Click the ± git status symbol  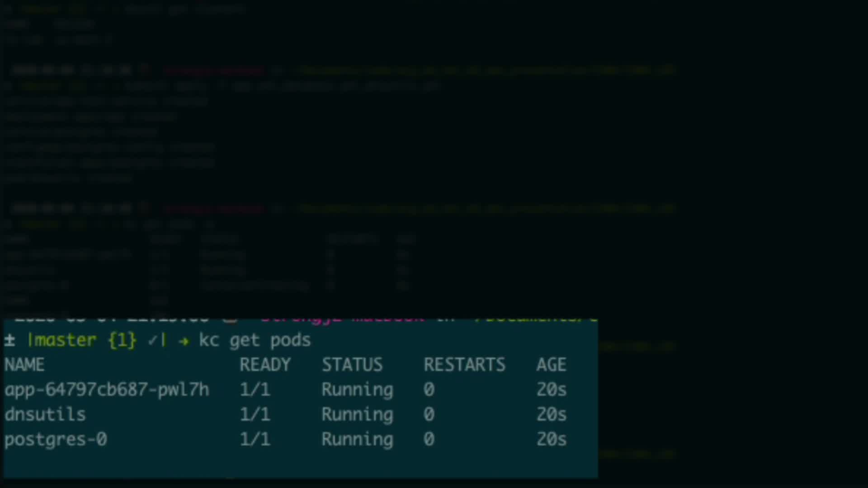[9, 340]
